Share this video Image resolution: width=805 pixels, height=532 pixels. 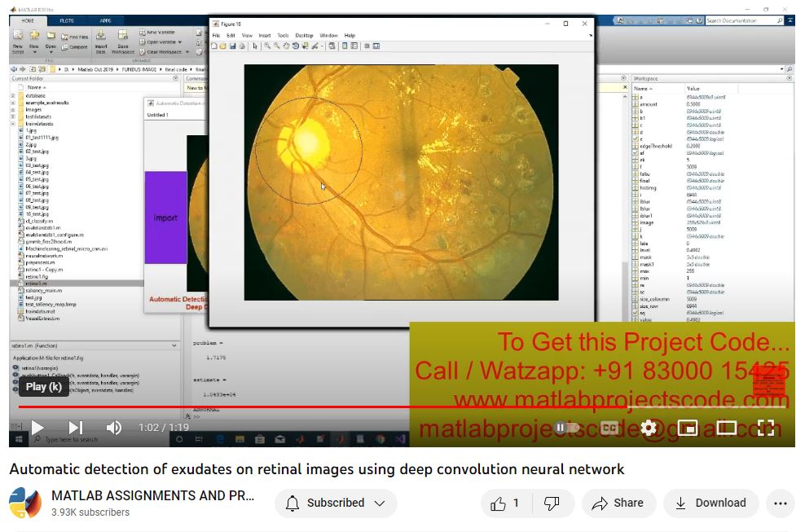point(618,503)
